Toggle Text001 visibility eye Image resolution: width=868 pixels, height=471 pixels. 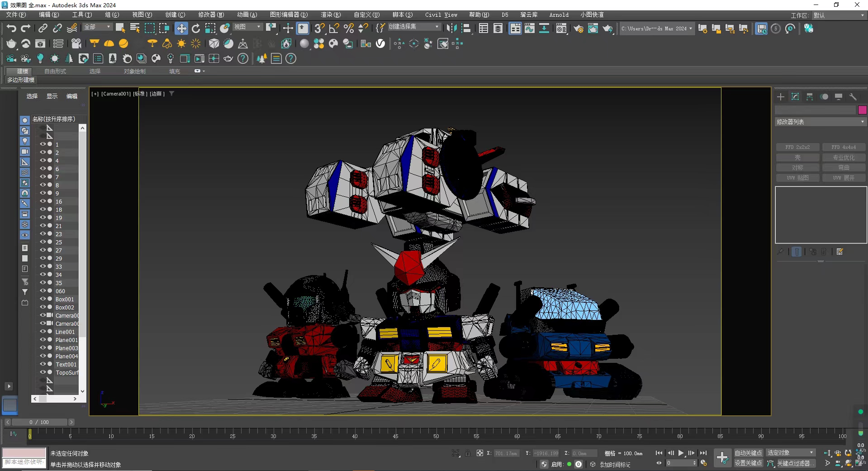(x=43, y=364)
